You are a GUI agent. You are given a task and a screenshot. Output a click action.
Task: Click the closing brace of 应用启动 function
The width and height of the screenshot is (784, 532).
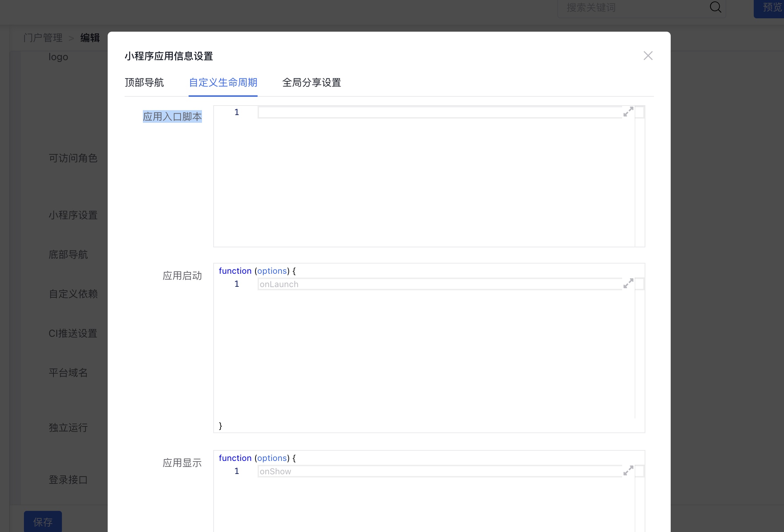click(x=221, y=426)
